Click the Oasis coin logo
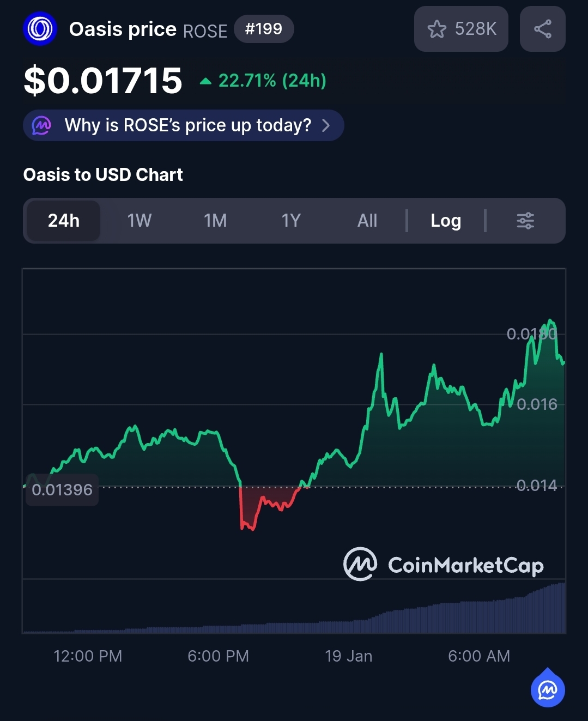The width and height of the screenshot is (588, 721). pos(40,29)
